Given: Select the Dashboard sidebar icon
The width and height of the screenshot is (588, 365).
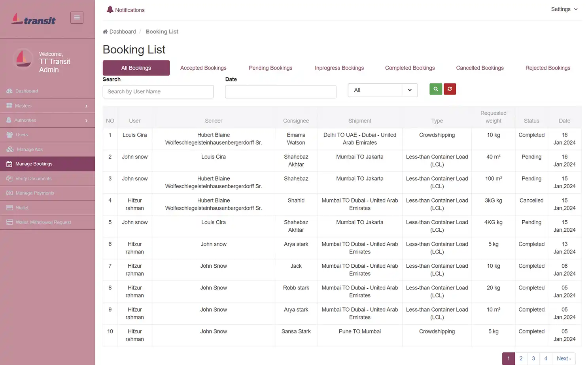Looking at the screenshot, I should [x=9, y=91].
